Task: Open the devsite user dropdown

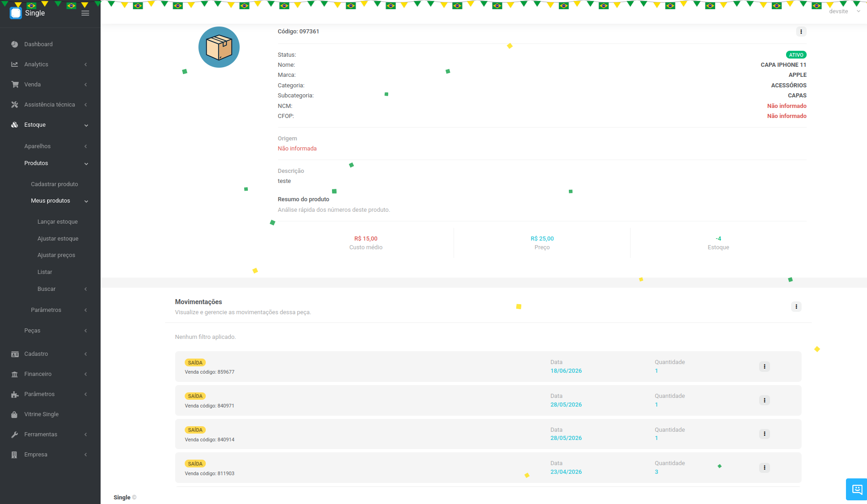Action: (x=844, y=11)
